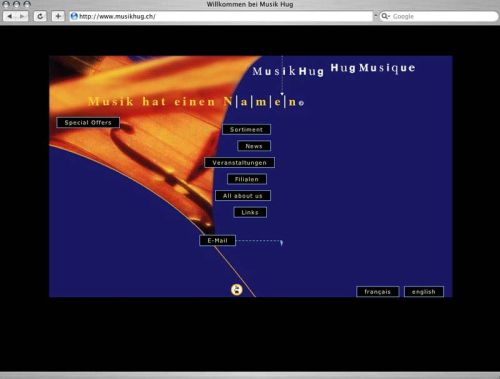
Task: Click the Hug Musique logo text
Action: coord(373,68)
